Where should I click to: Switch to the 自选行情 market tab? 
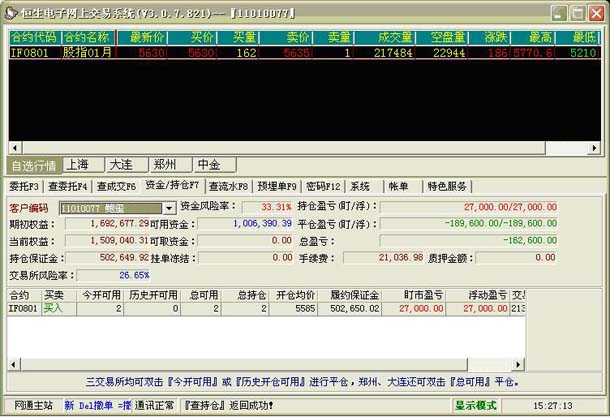click(x=34, y=166)
